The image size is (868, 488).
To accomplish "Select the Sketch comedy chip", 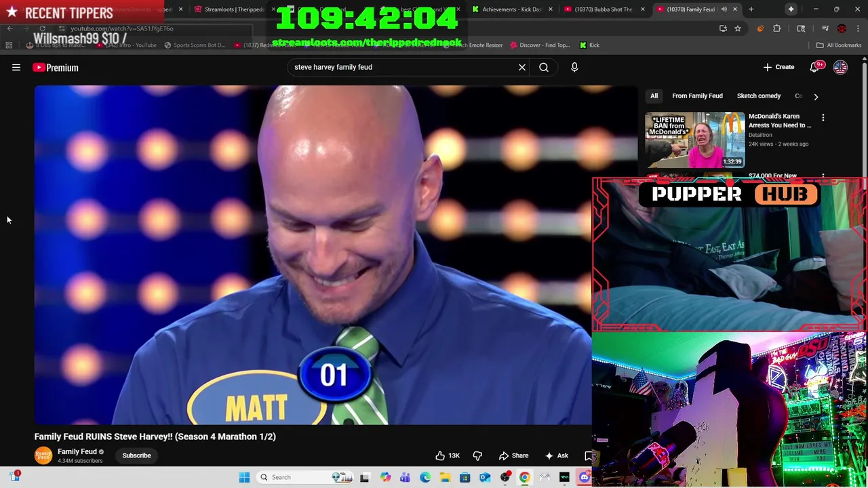I will (759, 96).
